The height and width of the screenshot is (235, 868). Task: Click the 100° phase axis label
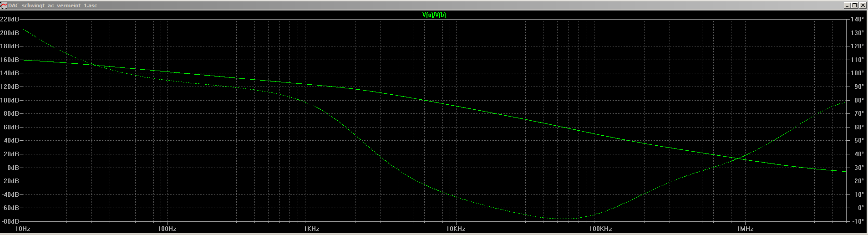point(857,73)
